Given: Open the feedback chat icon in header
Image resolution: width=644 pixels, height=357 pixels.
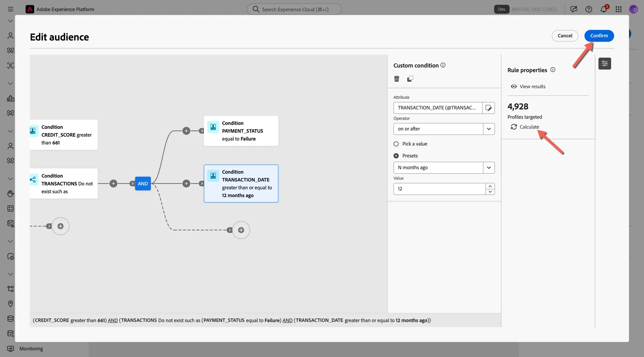Looking at the screenshot, I should tap(574, 9).
